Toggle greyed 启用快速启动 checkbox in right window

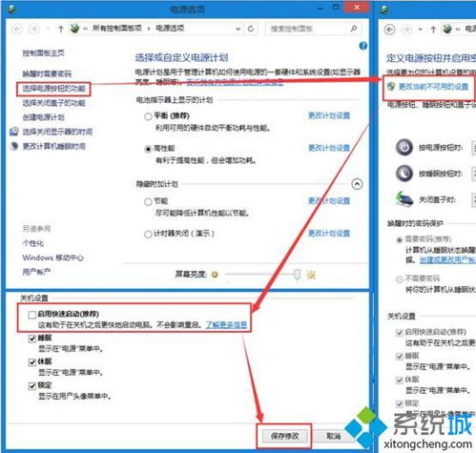point(399,333)
